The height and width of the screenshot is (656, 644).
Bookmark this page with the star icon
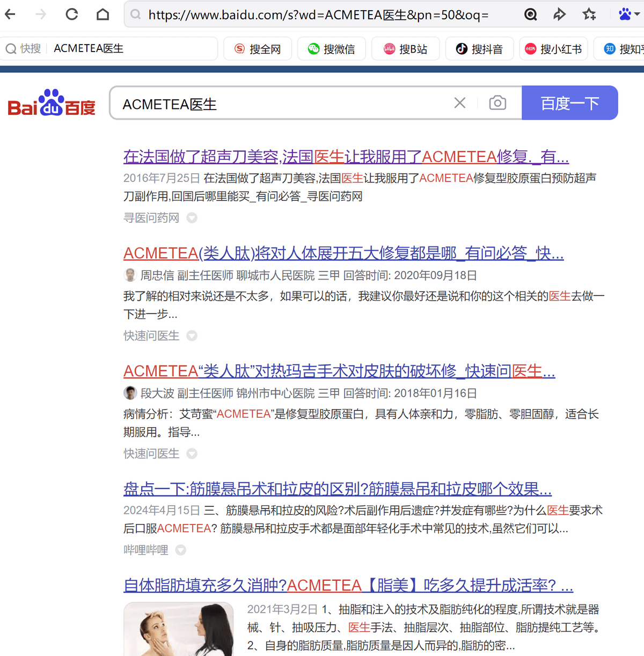coord(589,14)
